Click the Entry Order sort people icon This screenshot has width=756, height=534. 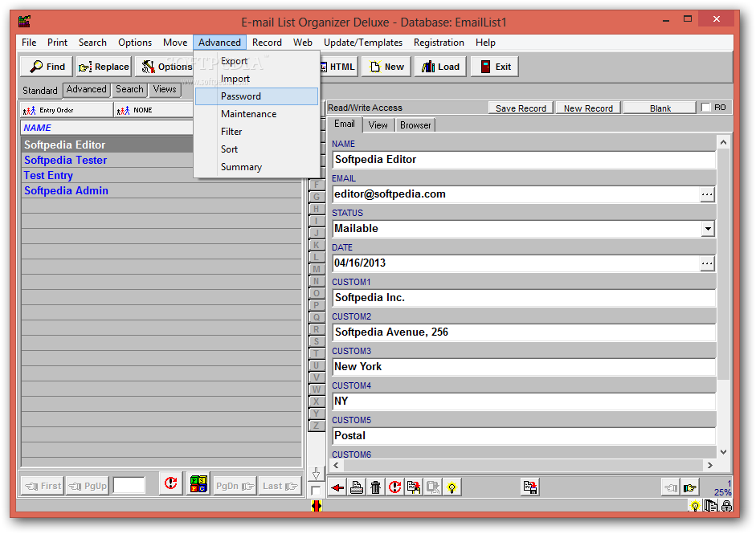(30, 110)
